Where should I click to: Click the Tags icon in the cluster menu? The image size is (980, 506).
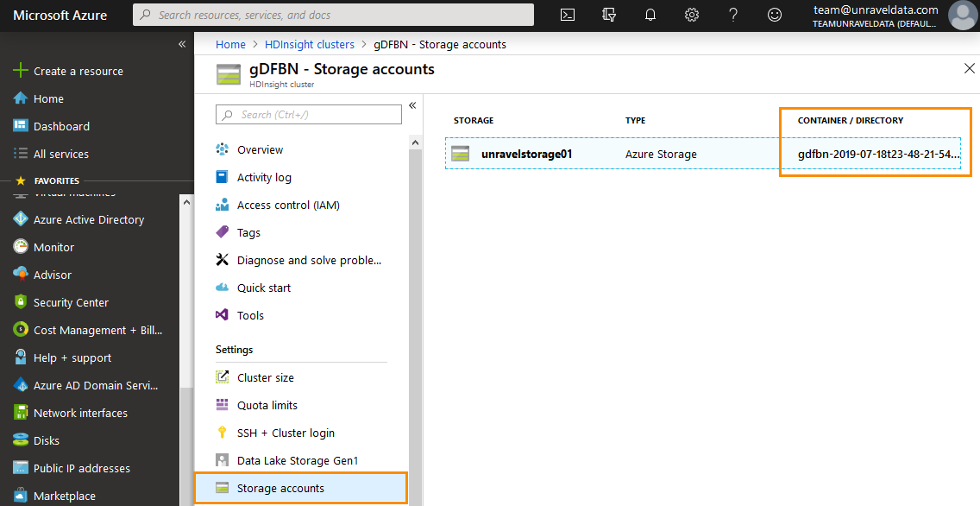(x=222, y=231)
